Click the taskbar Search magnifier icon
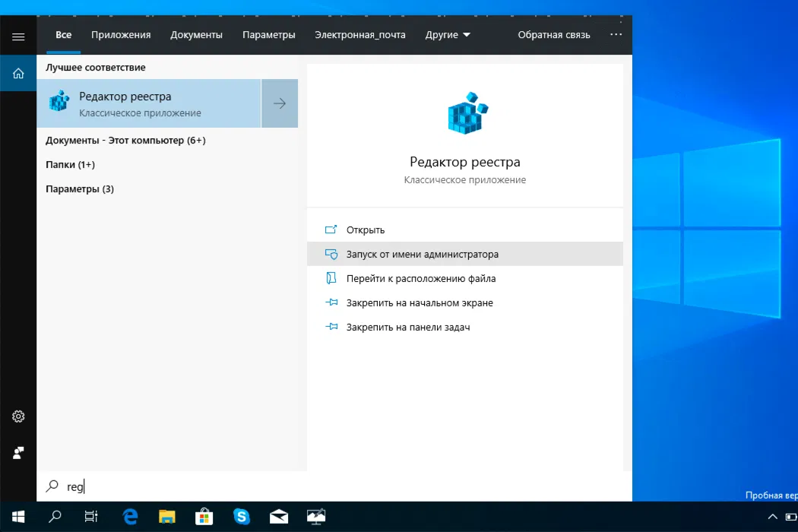Viewport: 798px width, 532px height. tap(55, 517)
